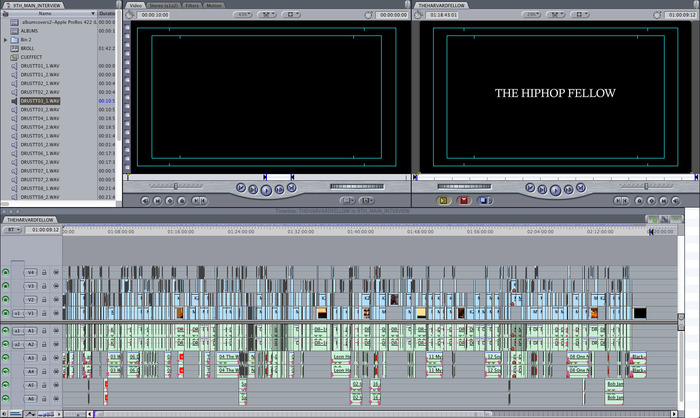Click the Name column header in Browser
This screenshot has width=700, height=418.
[x=49, y=13]
